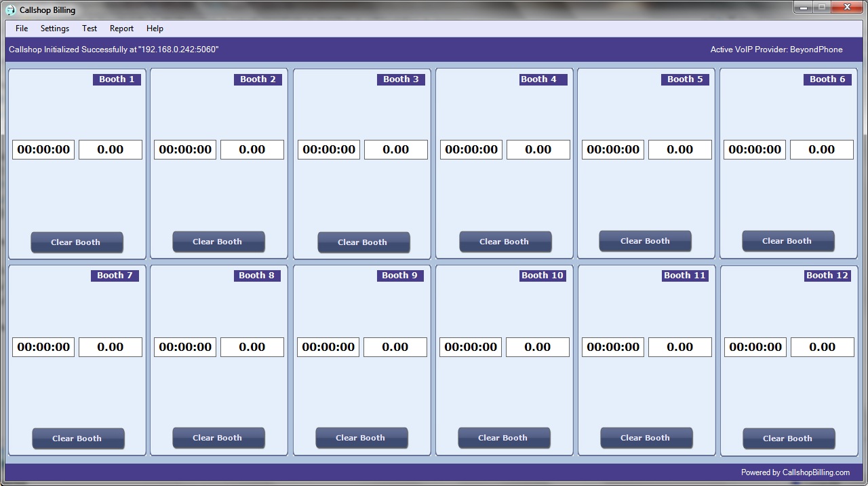Open the Powered by CallshopBilling.com link

click(x=795, y=472)
